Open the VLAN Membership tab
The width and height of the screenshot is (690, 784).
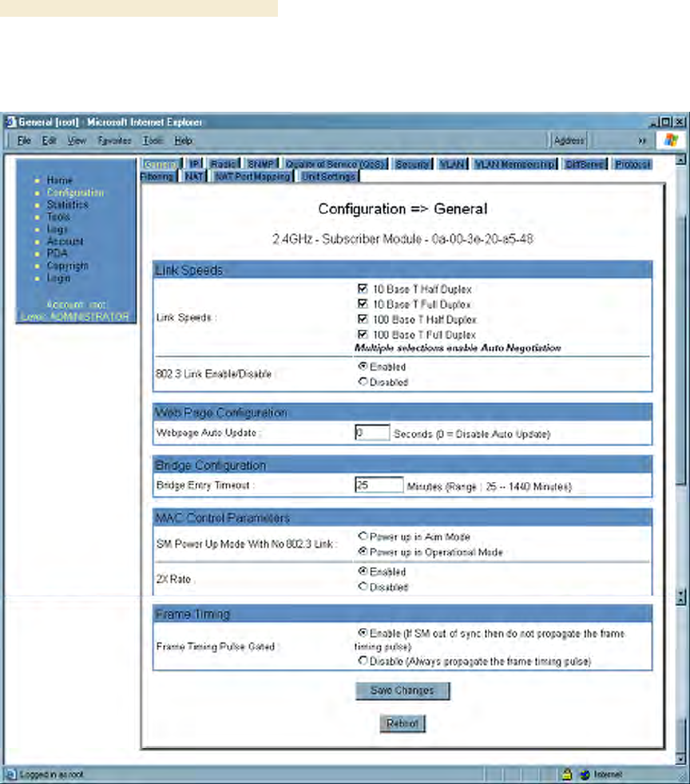pos(514,164)
